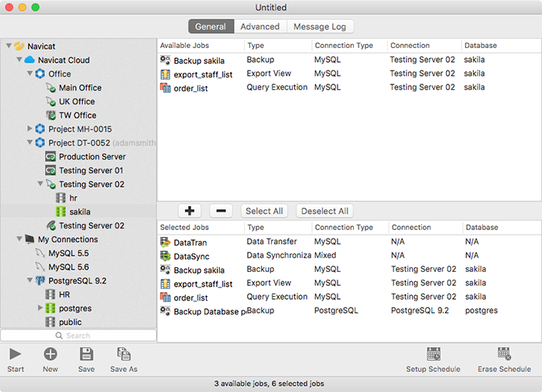Expand the postgres database node
The image size is (542, 392).
tap(40, 308)
